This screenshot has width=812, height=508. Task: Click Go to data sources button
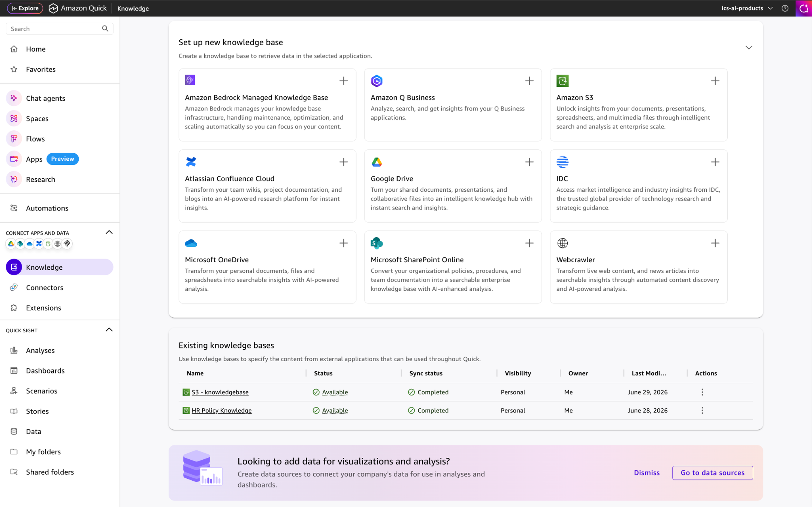pos(712,473)
